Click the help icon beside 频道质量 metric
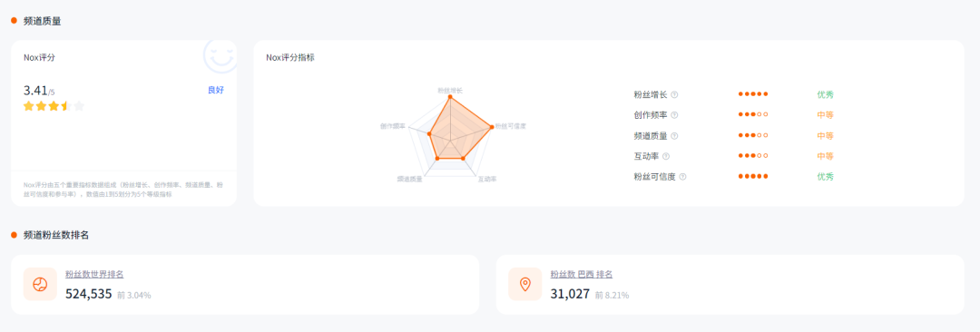 pyautogui.click(x=674, y=136)
